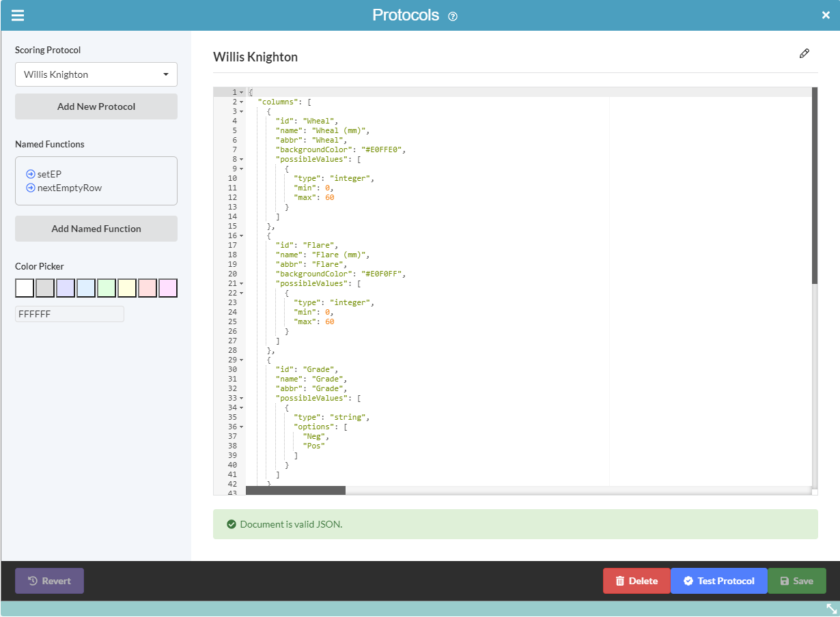
Task: Open the Scoring Protocol dropdown
Action: click(96, 74)
